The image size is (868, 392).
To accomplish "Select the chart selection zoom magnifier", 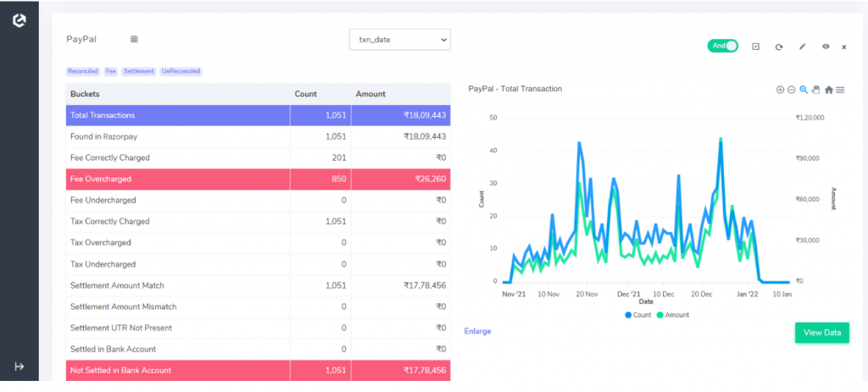I will pyautogui.click(x=804, y=90).
